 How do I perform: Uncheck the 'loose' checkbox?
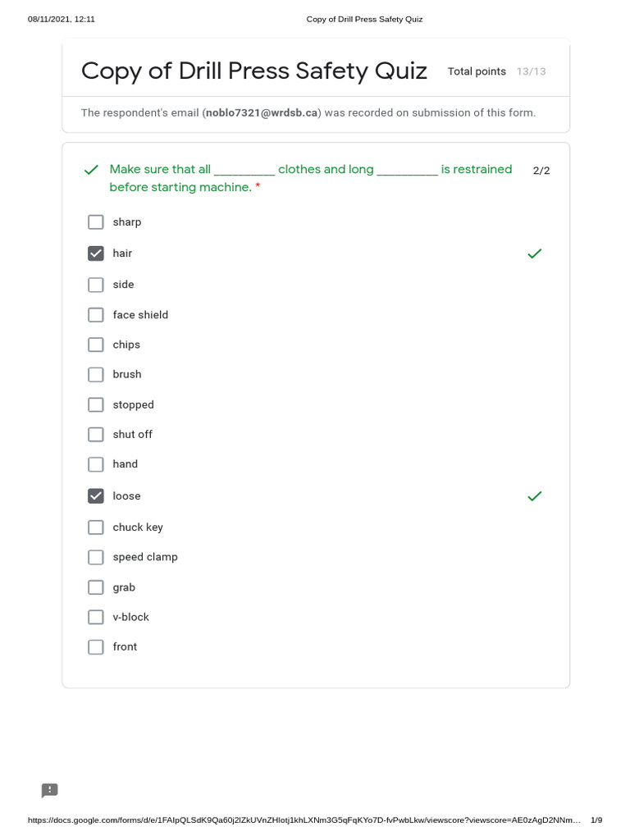(96, 496)
